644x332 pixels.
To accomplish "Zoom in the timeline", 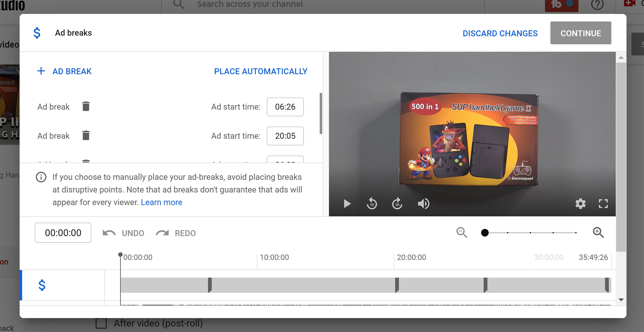I will pyautogui.click(x=598, y=233).
